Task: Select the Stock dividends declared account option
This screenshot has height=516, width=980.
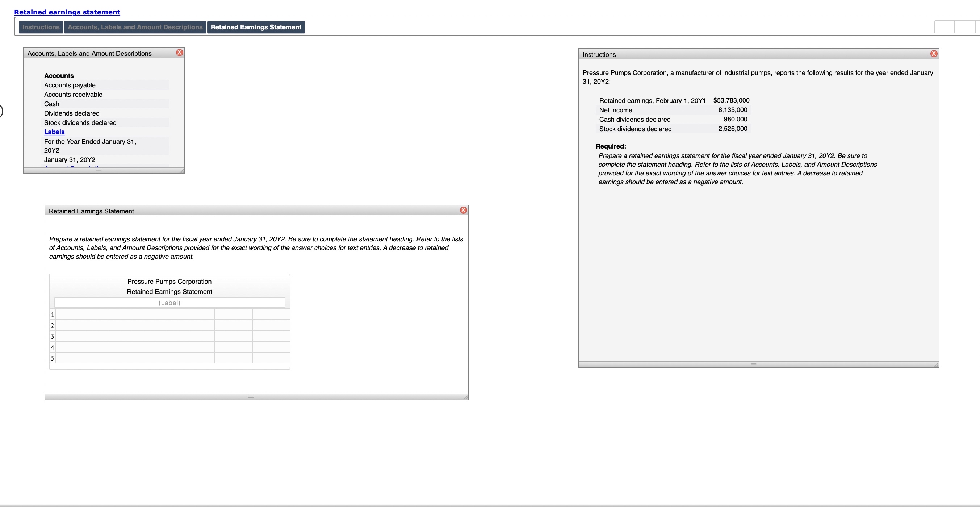Action: 105,122
